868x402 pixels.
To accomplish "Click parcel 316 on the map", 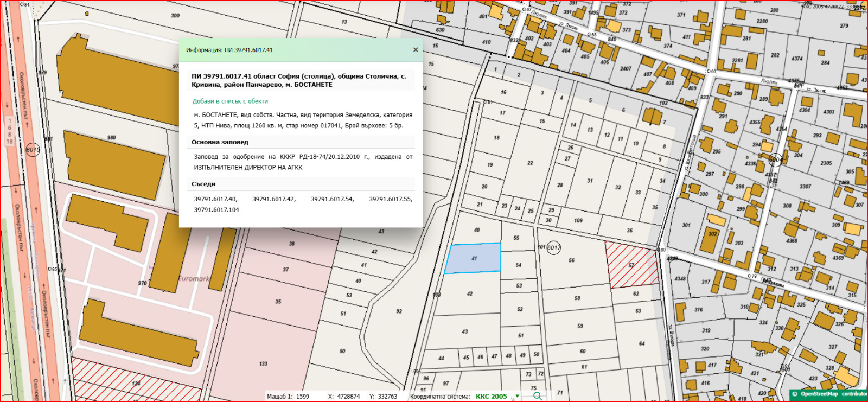I will 699,310.
